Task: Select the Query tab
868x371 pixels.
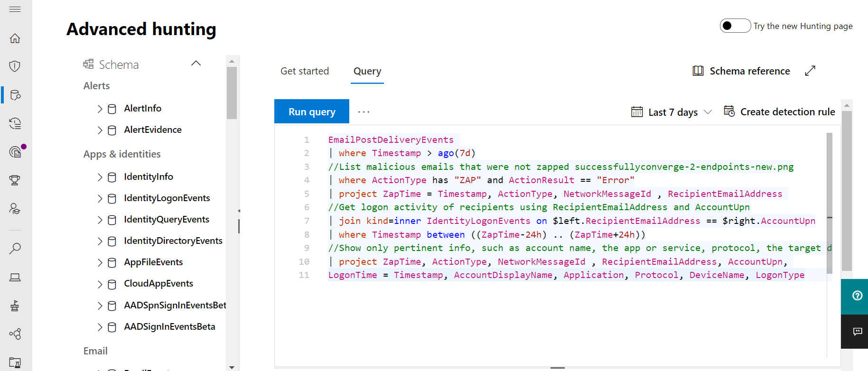Action: click(x=367, y=71)
